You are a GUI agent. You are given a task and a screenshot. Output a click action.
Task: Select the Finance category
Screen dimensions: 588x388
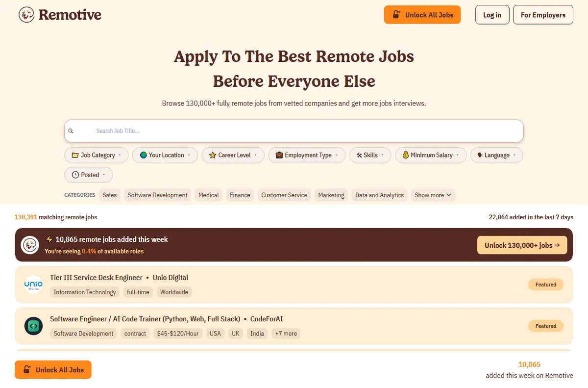click(x=240, y=195)
